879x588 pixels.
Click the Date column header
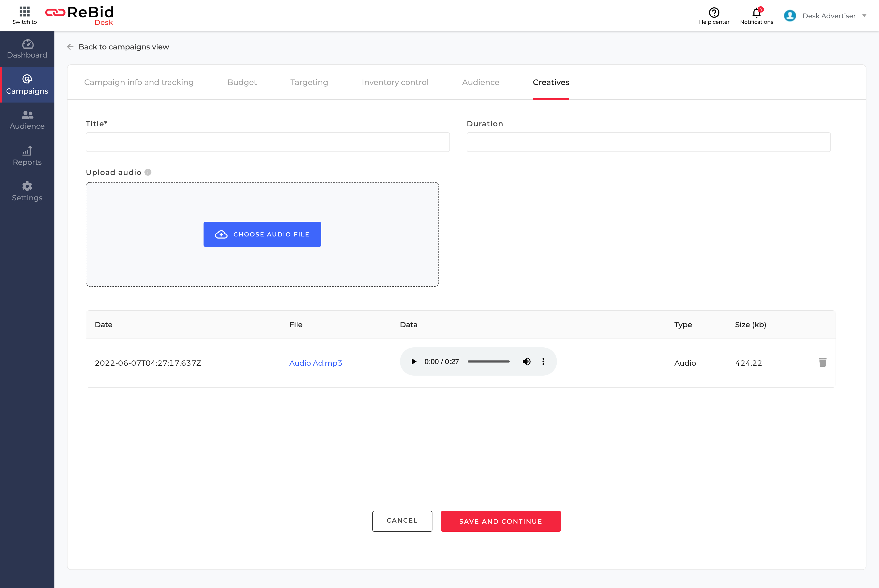point(104,325)
